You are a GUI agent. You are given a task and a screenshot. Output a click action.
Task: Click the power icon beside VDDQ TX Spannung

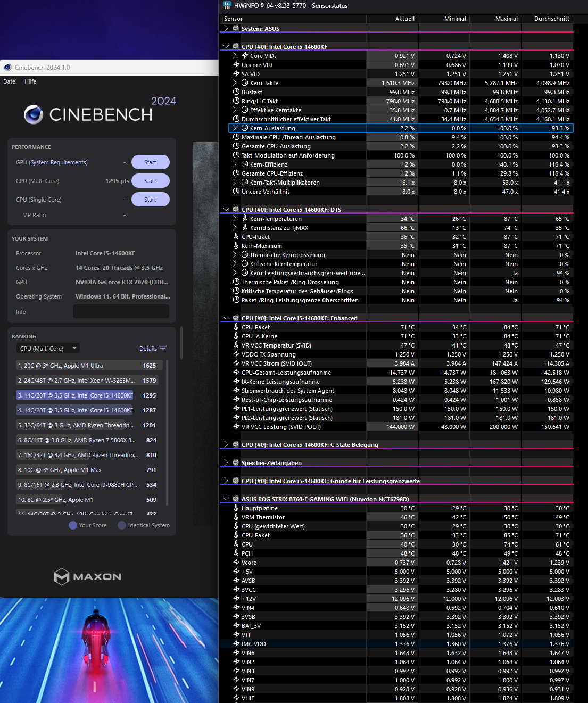[x=236, y=354]
